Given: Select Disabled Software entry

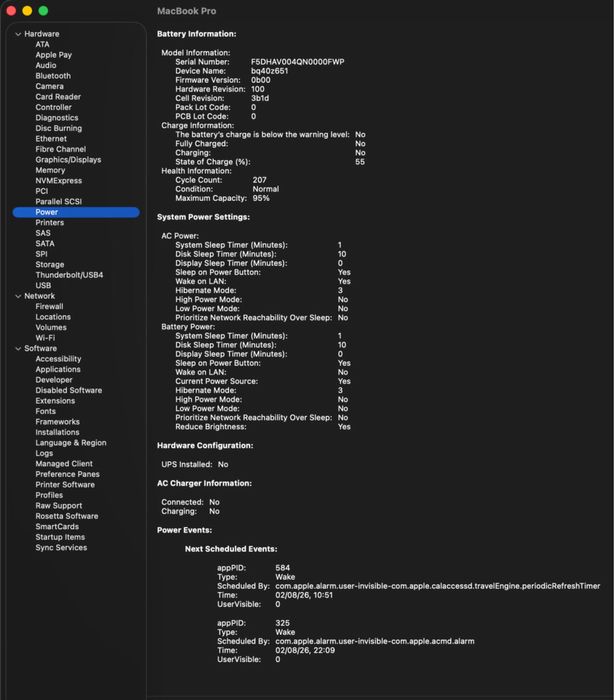Looking at the screenshot, I should coord(69,390).
